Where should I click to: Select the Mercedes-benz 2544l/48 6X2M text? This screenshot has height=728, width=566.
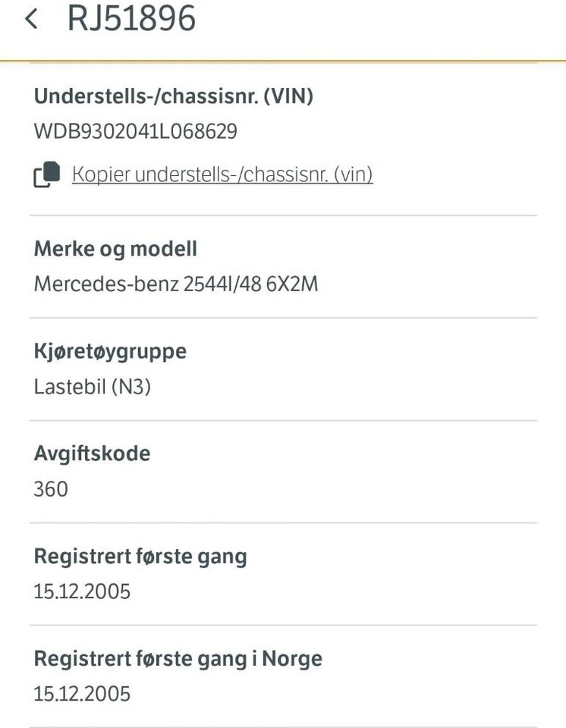point(176,284)
